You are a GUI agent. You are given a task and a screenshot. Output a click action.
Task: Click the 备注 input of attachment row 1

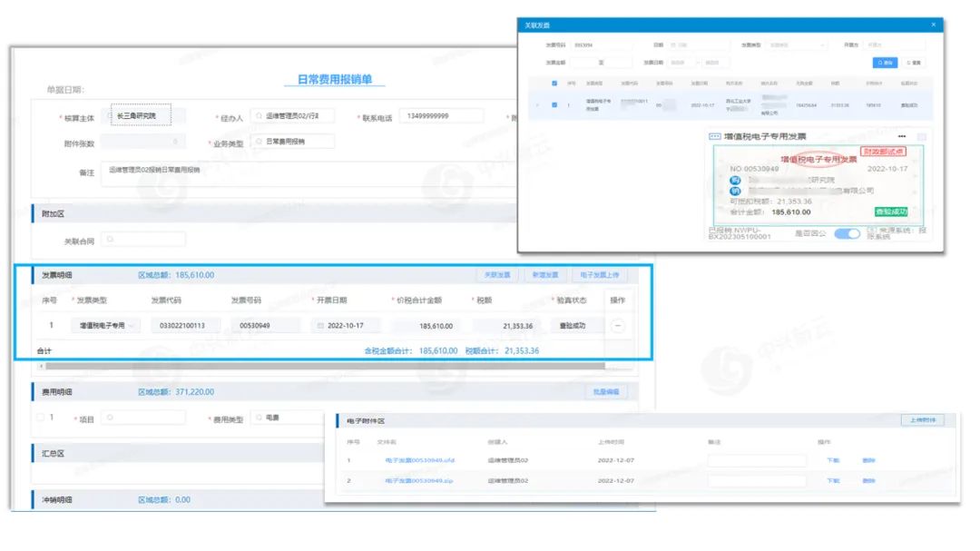757,460
